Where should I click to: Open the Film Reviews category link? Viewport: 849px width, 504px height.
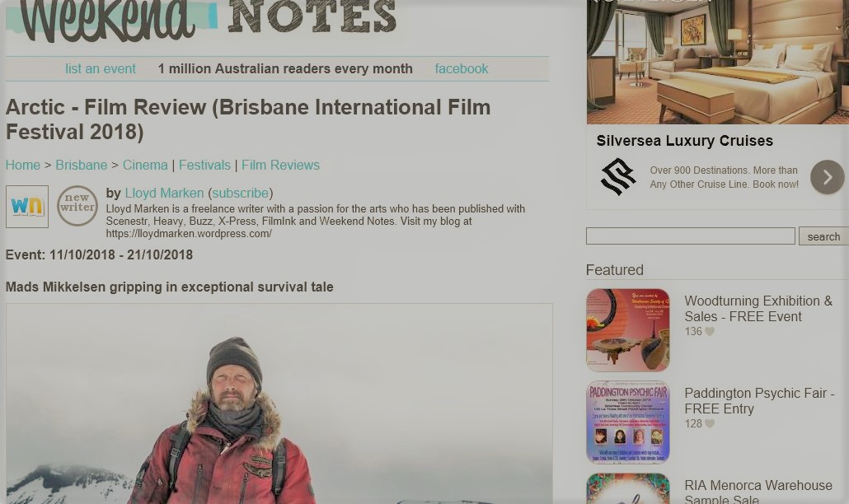point(280,165)
